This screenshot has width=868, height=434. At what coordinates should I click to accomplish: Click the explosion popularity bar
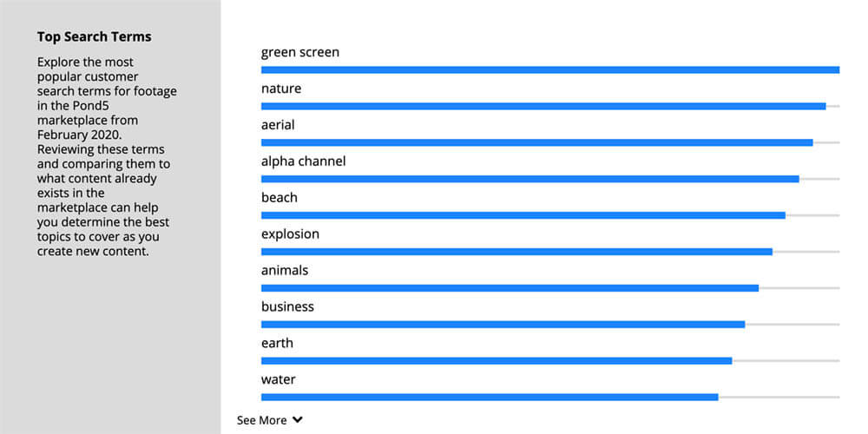[516, 252]
